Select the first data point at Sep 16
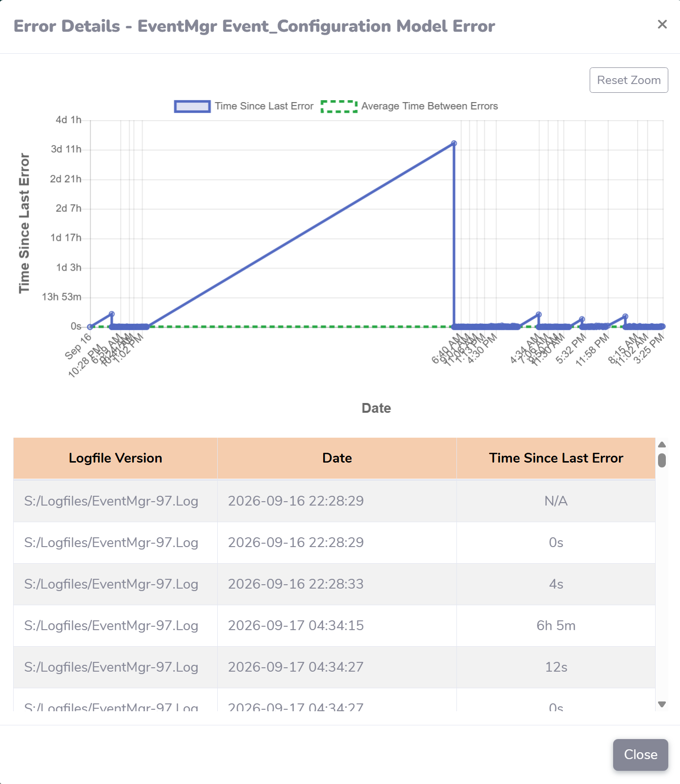 pos(90,327)
